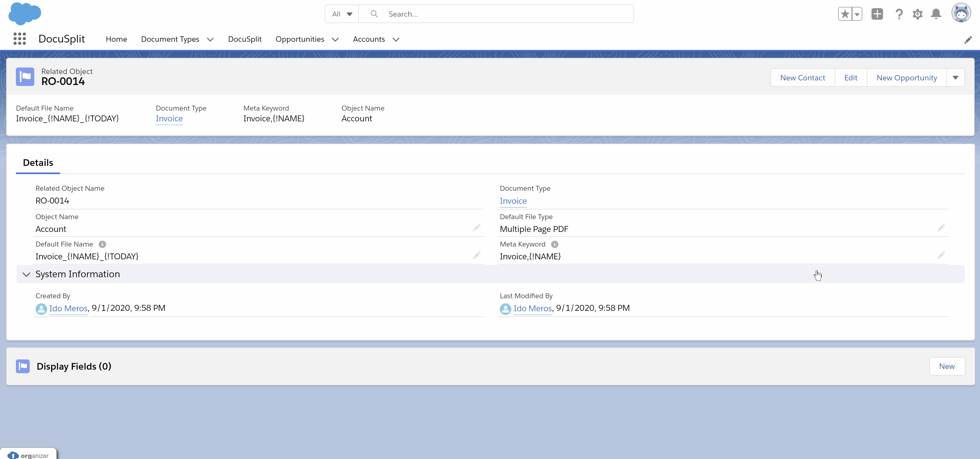
Task: Open the notifications bell
Action: tap(936, 14)
